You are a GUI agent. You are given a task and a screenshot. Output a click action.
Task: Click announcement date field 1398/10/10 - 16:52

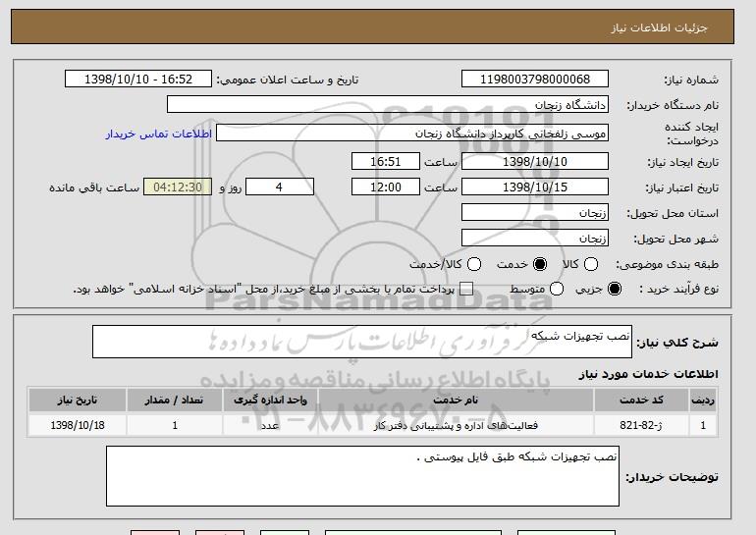click(138, 80)
